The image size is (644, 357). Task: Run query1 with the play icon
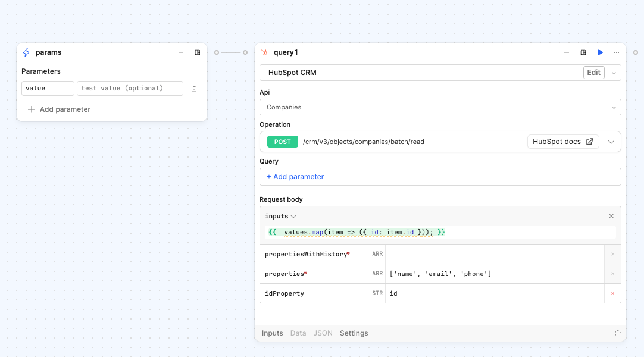600,52
